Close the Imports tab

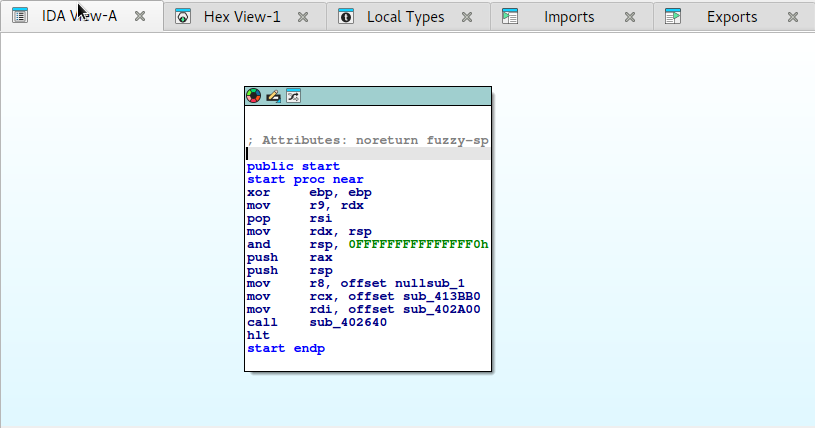tap(630, 17)
